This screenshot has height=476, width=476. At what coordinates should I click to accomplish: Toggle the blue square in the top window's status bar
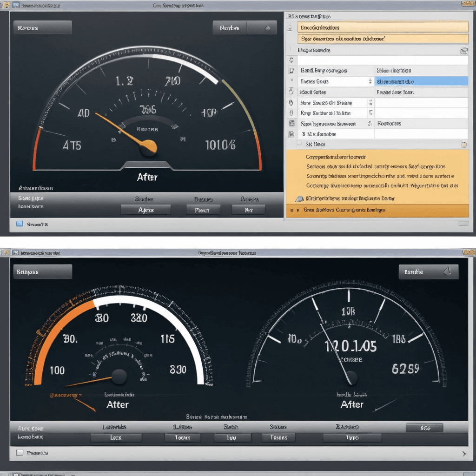[20, 224]
